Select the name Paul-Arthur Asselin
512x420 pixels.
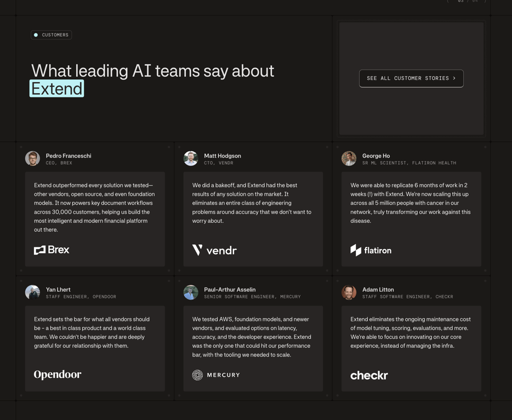click(230, 290)
